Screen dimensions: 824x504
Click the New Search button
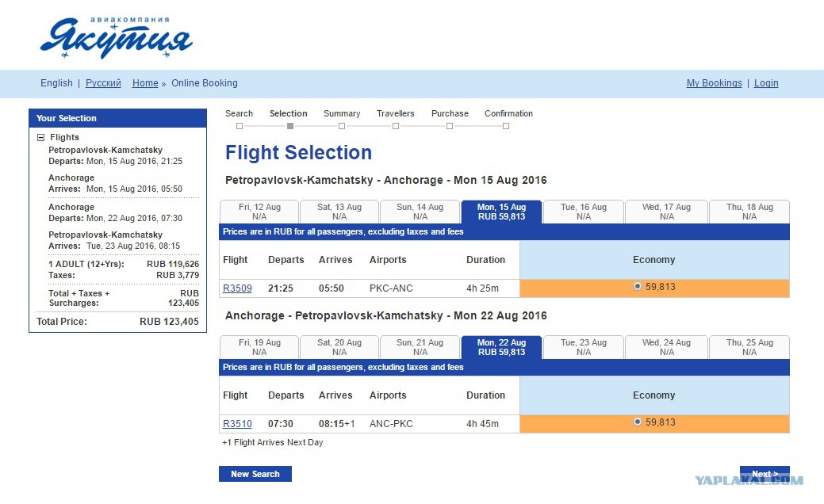pyautogui.click(x=255, y=474)
